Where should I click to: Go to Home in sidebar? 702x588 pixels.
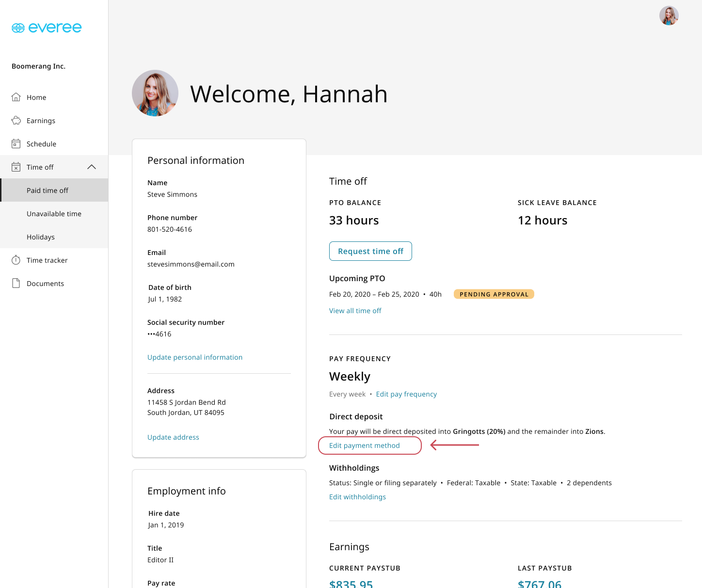click(54, 97)
